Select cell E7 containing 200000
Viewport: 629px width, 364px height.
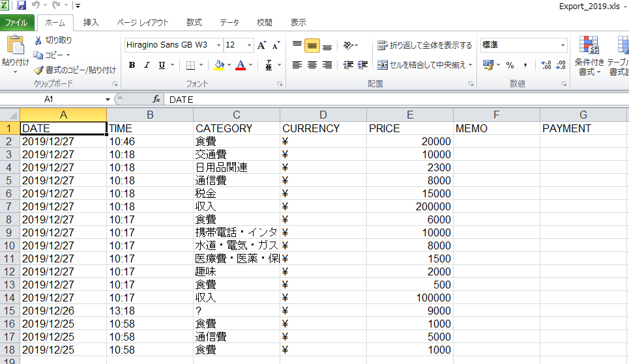[409, 206]
